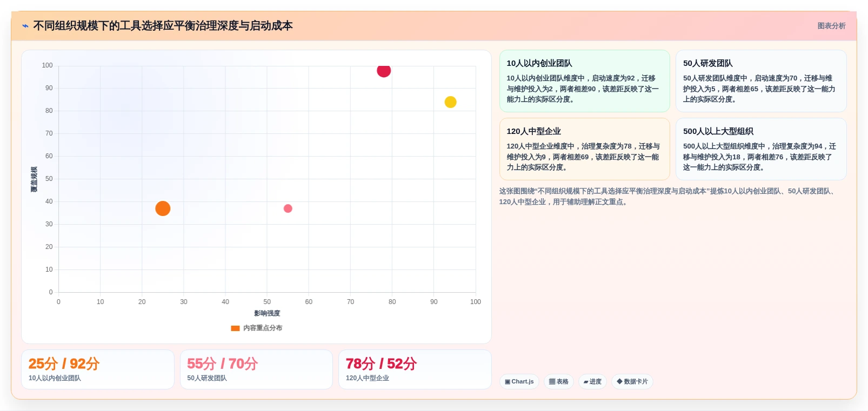Click the blue icon beside the header title
The image size is (868, 411).
click(25, 26)
